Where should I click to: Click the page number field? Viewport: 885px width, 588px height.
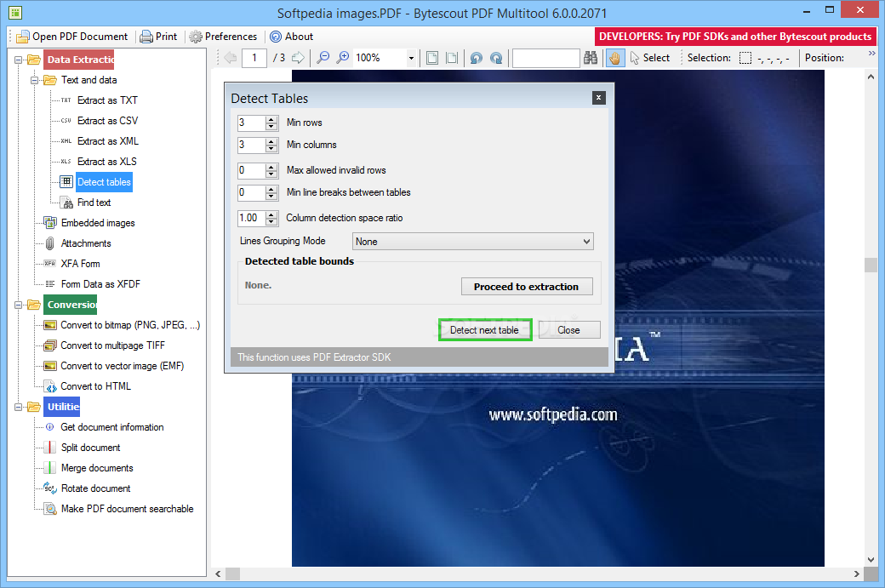click(x=254, y=58)
